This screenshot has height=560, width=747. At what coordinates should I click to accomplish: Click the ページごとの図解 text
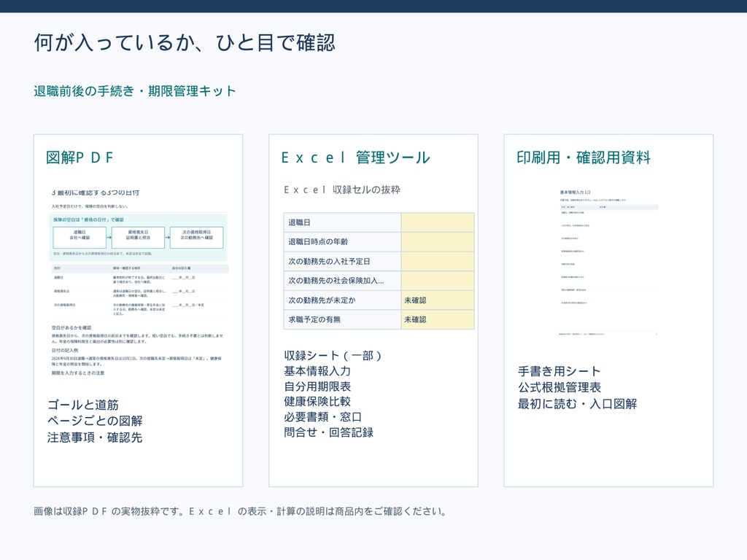(95, 421)
